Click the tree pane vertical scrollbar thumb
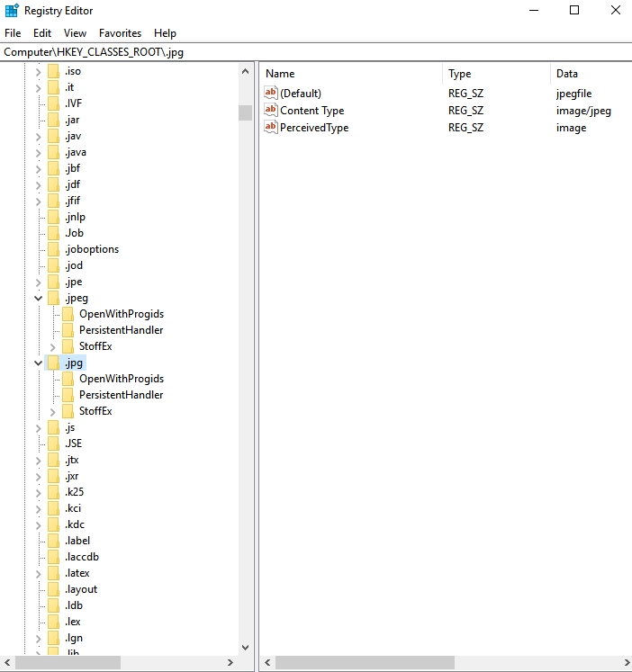632x672 pixels. pos(245,112)
